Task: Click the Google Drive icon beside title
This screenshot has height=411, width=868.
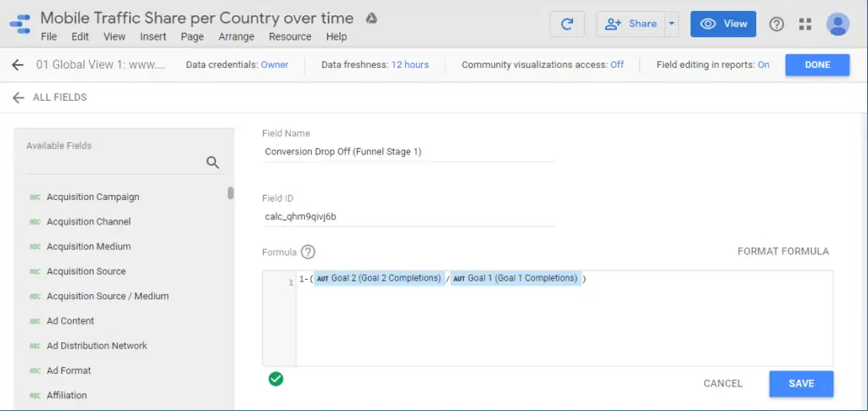Action: point(371,19)
